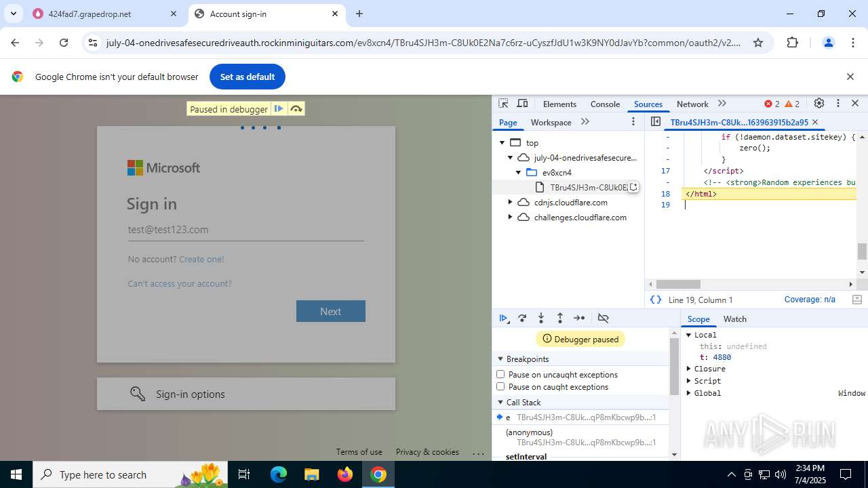
Task: Expand challenges.cloudflare.com tree node
Action: coord(511,217)
